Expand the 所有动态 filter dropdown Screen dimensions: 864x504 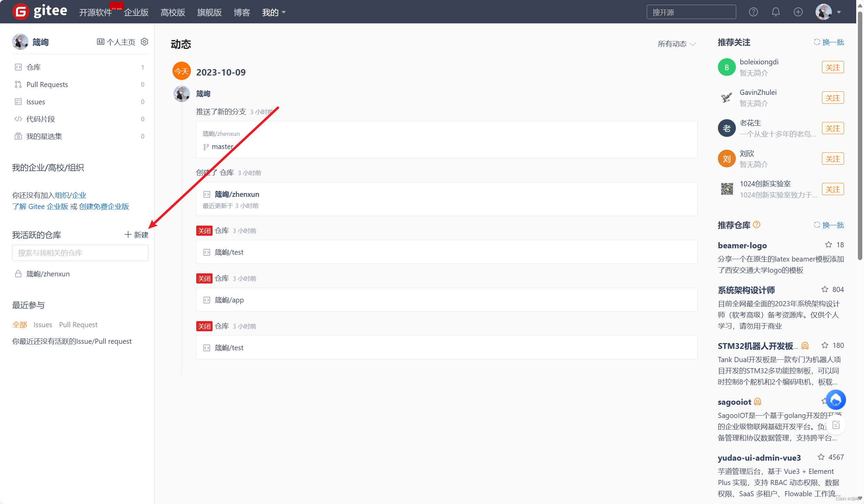(x=677, y=44)
